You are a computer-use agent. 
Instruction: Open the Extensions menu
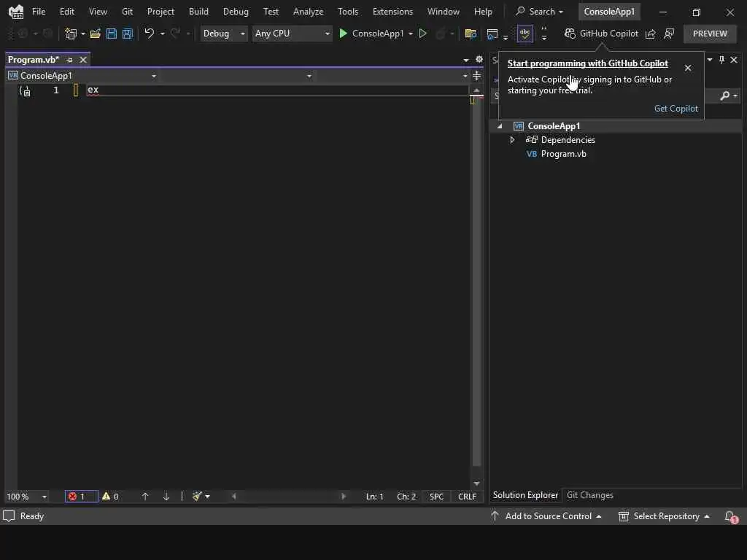(x=392, y=12)
